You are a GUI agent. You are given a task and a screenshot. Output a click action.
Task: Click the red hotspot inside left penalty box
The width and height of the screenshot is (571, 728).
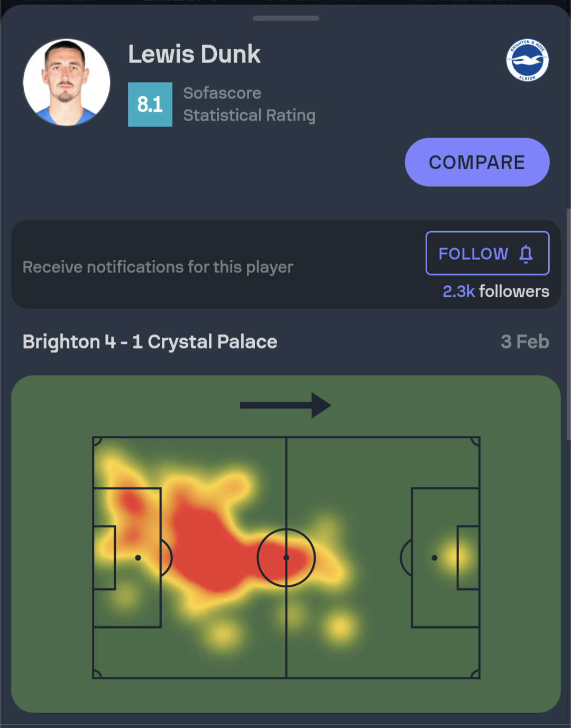point(132,504)
